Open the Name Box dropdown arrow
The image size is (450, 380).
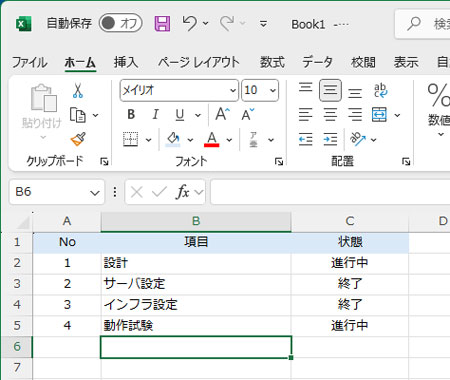pos(95,193)
